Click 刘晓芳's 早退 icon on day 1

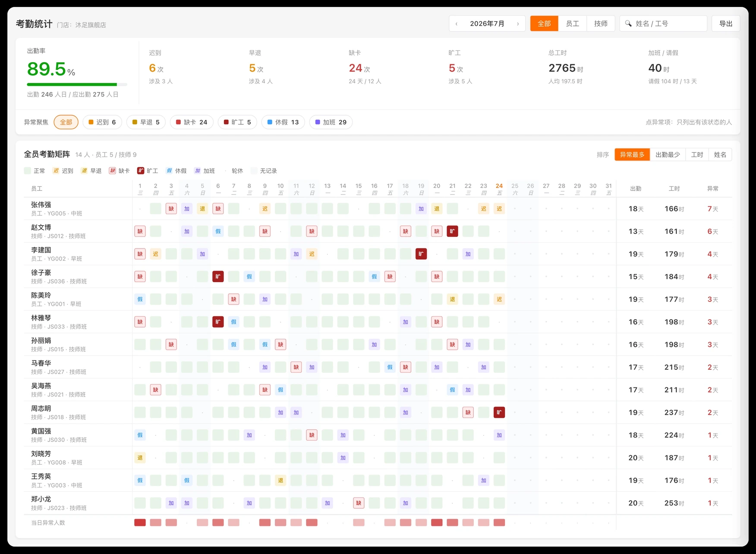[x=140, y=458]
